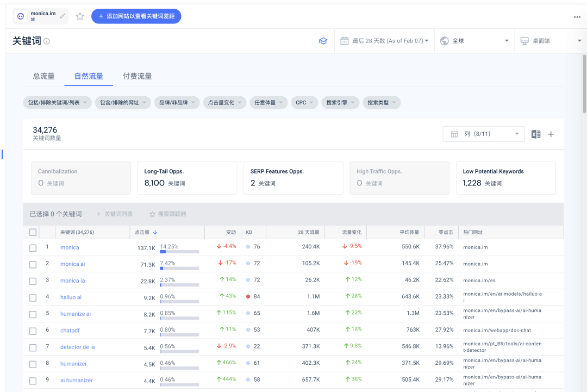Open the 搜索引擎 filter dropdown
Image resolution: width=587 pixels, height=392 pixels.
(x=340, y=102)
